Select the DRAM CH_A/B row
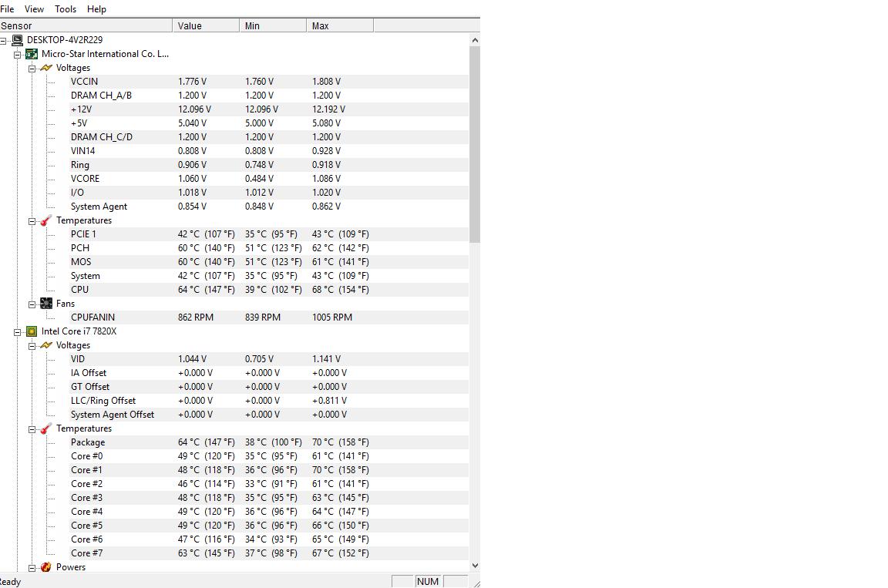888x588 pixels. [x=269, y=96]
